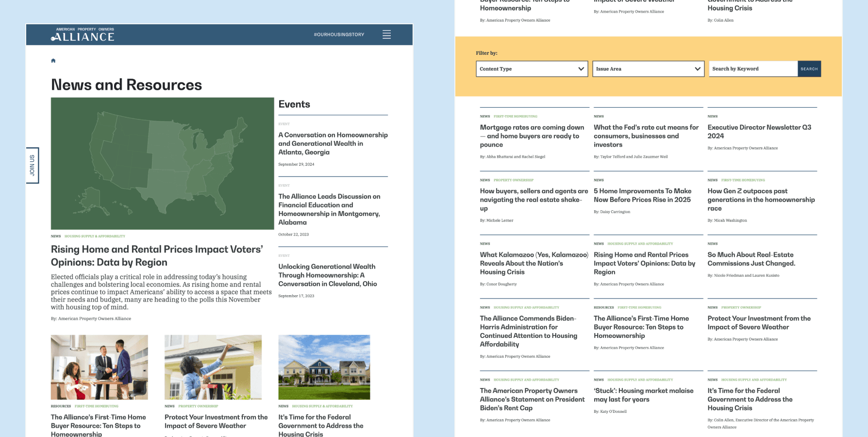Open What Kalamazoo Reveals article
The image size is (868, 437).
[x=534, y=264]
